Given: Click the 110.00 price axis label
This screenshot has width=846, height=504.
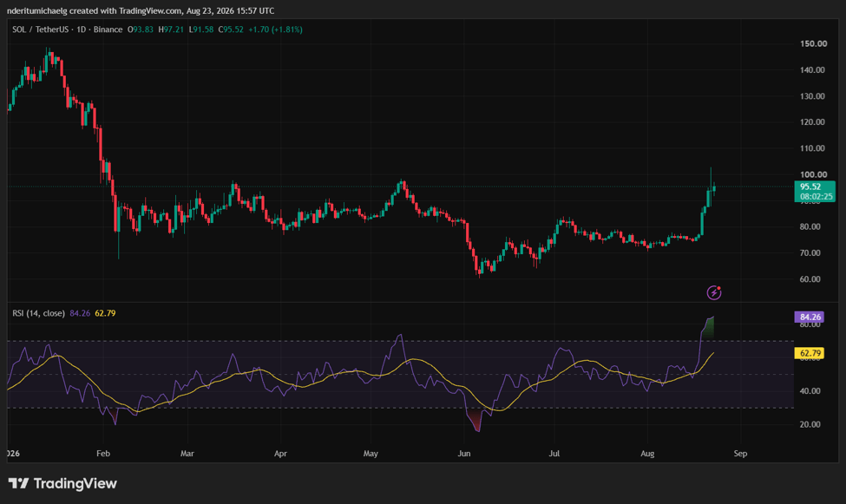Looking at the screenshot, I should tap(812, 147).
